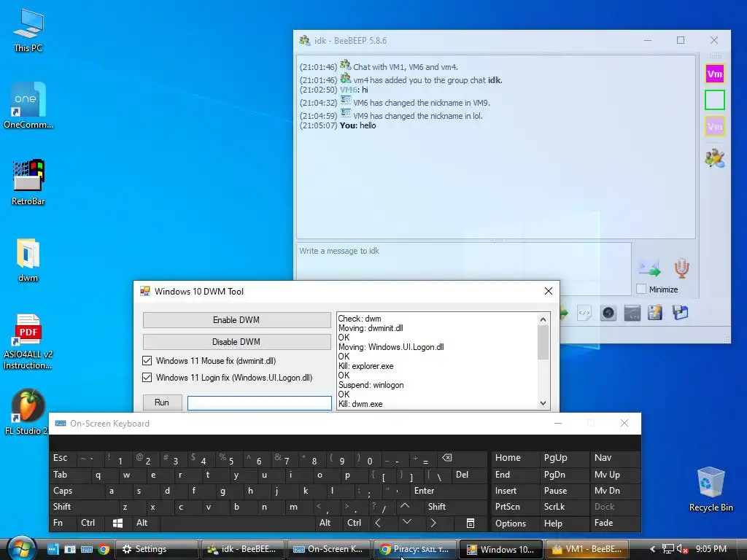This screenshot has height=560, width=747.
Task: Click the blue floppy disks icon in BeeBEEP toolbar
Action: [x=680, y=312]
